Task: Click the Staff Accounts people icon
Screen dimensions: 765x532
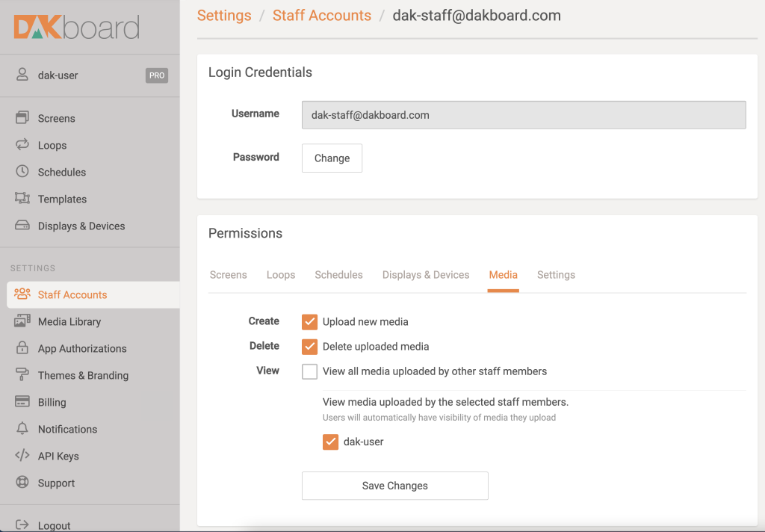Action: click(22, 294)
